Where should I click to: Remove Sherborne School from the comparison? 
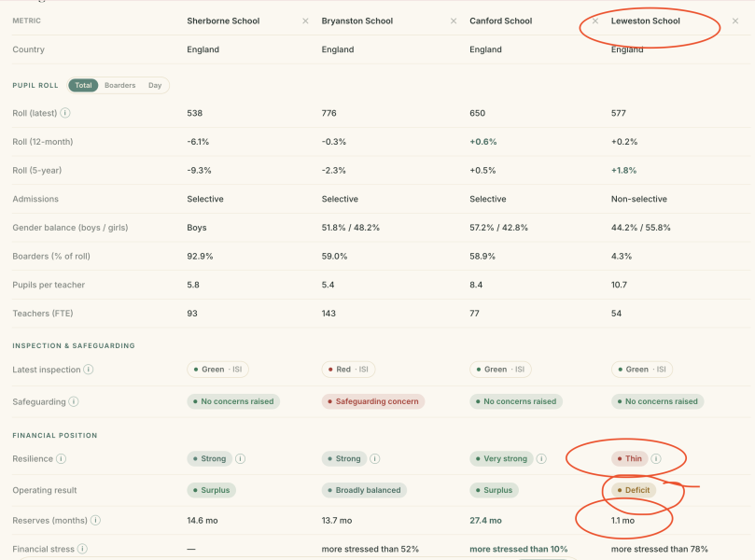(x=305, y=21)
